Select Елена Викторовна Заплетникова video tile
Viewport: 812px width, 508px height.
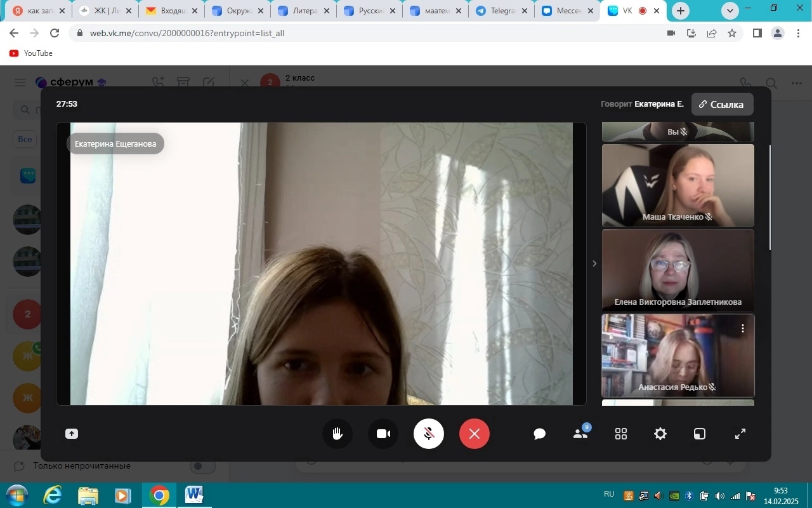point(678,271)
